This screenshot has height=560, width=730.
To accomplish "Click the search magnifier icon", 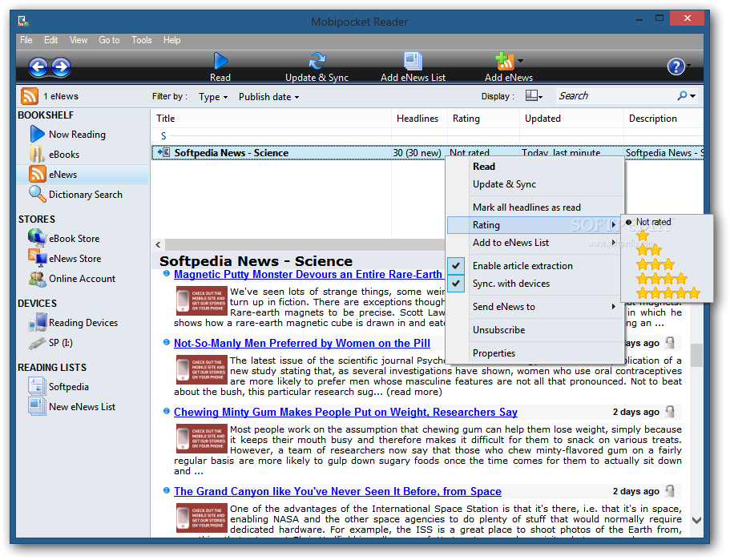I will 682,96.
